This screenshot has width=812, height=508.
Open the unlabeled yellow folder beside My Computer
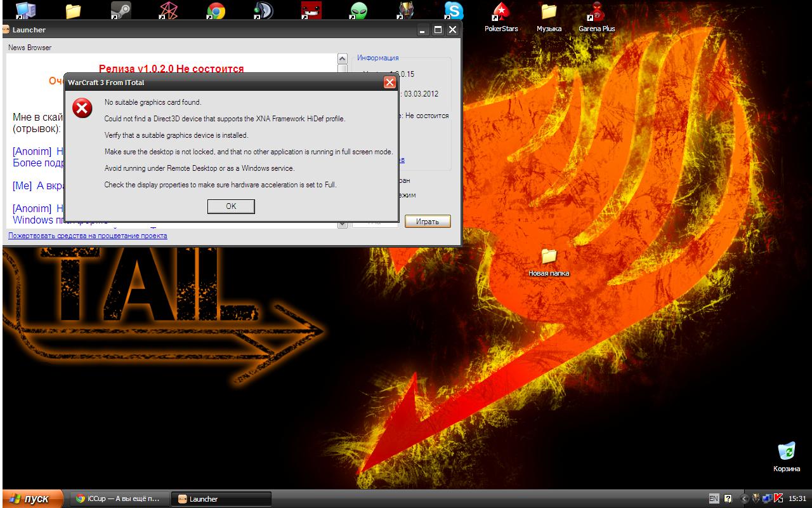tap(74, 10)
